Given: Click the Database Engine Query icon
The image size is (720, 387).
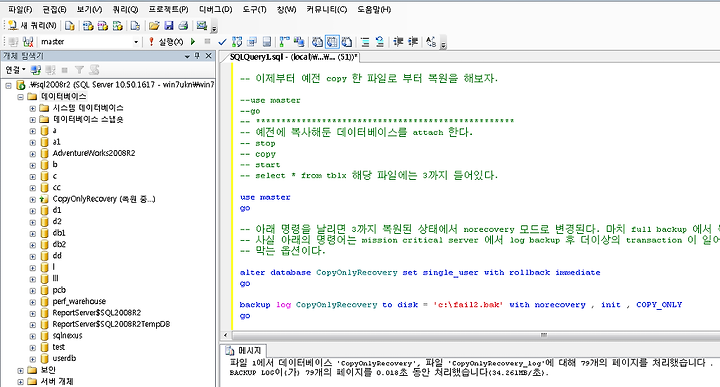Looking at the screenshot, I should click(x=70, y=26).
